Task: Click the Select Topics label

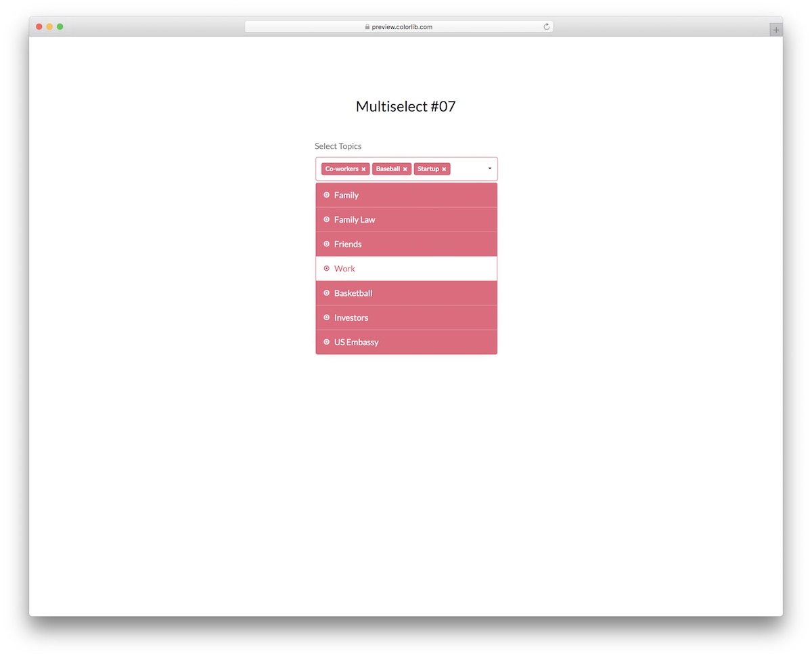Action: (338, 146)
